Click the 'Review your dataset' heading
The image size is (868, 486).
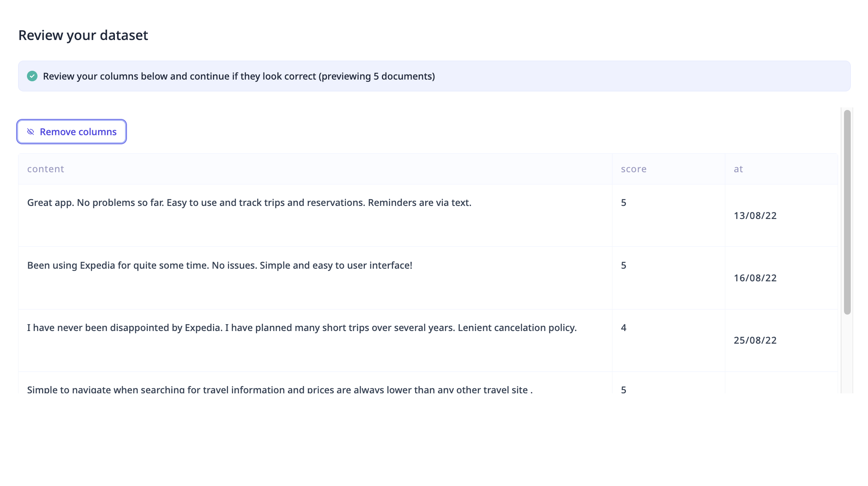click(83, 35)
